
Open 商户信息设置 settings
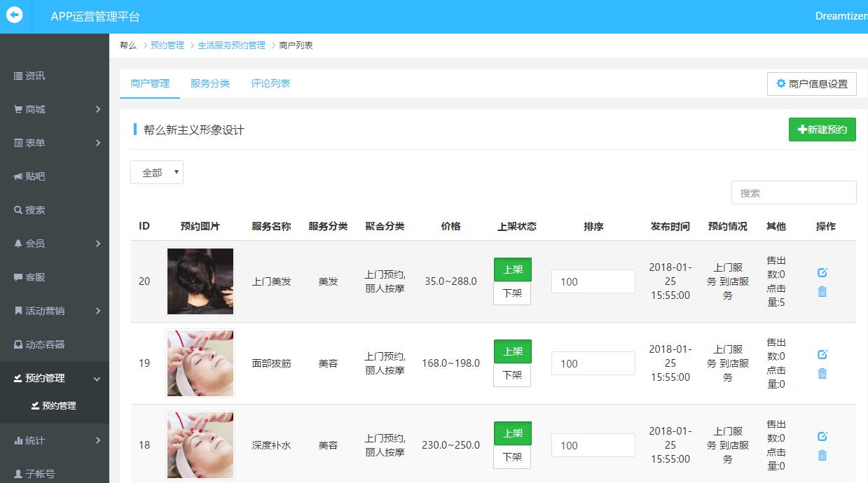tap(811, 84)
